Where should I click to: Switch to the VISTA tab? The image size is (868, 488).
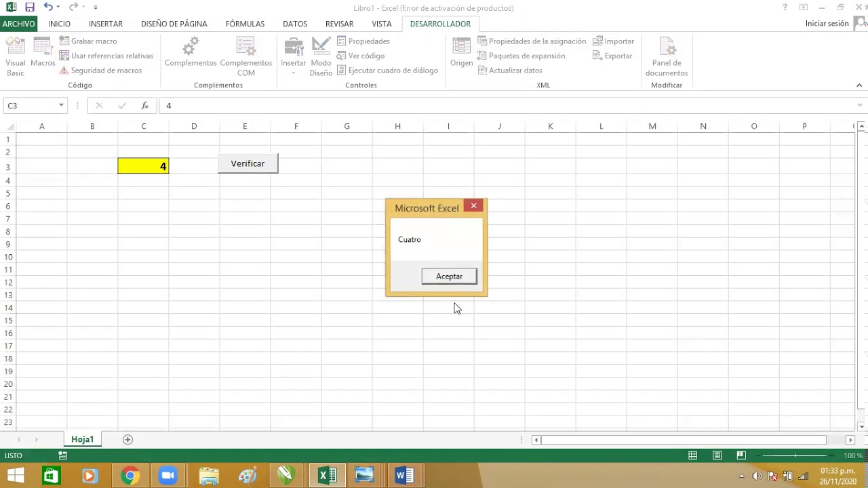[382, 24]
